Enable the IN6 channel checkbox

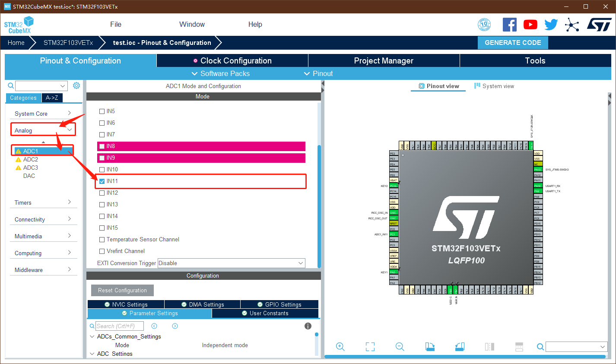(x=102, y=123)
